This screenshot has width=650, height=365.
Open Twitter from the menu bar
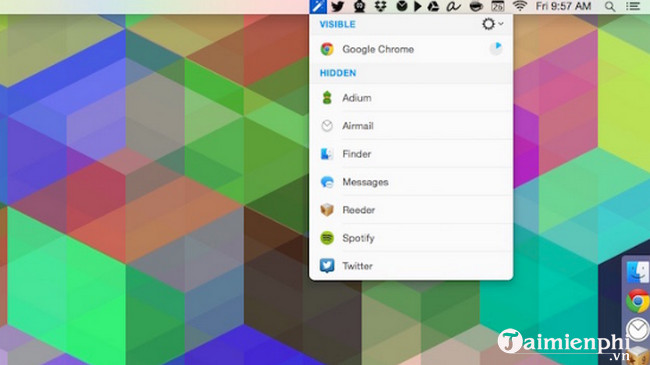coord(337,6)
